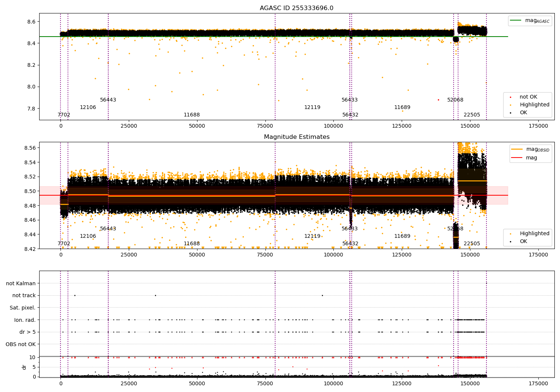
Task: Click the "OBS not OK" row label
Action: pyautogui.click(x=21, y=344)
